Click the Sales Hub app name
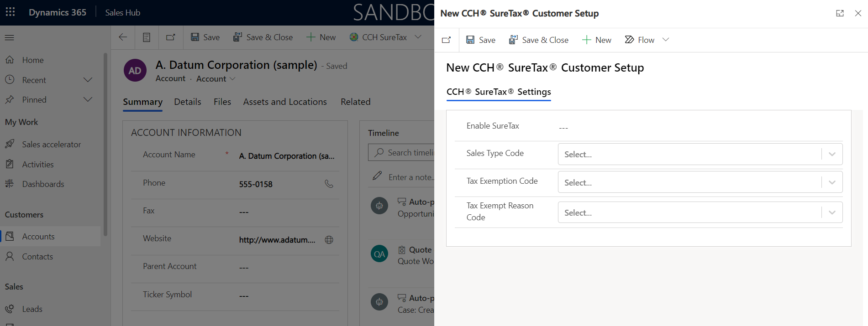868x326 pixels. click(x=123, y=13)
